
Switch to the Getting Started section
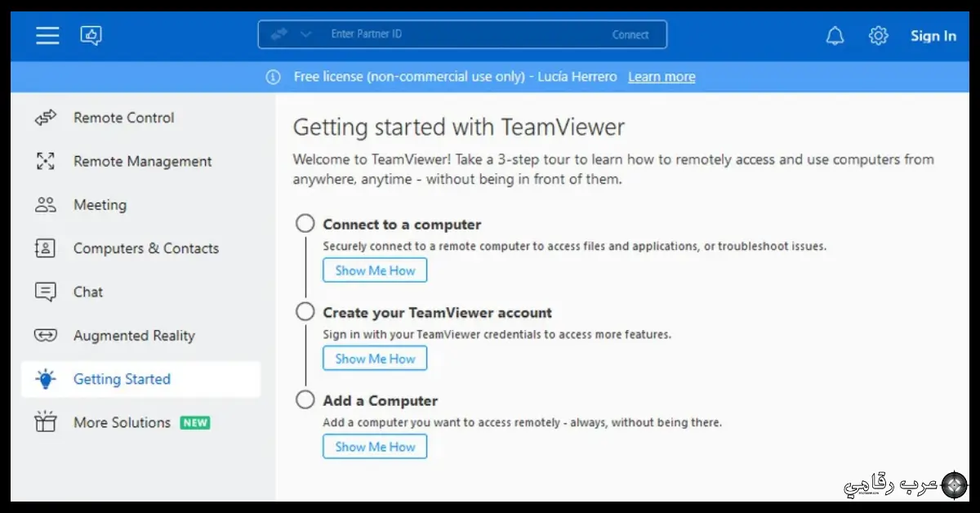coord(122,378)
